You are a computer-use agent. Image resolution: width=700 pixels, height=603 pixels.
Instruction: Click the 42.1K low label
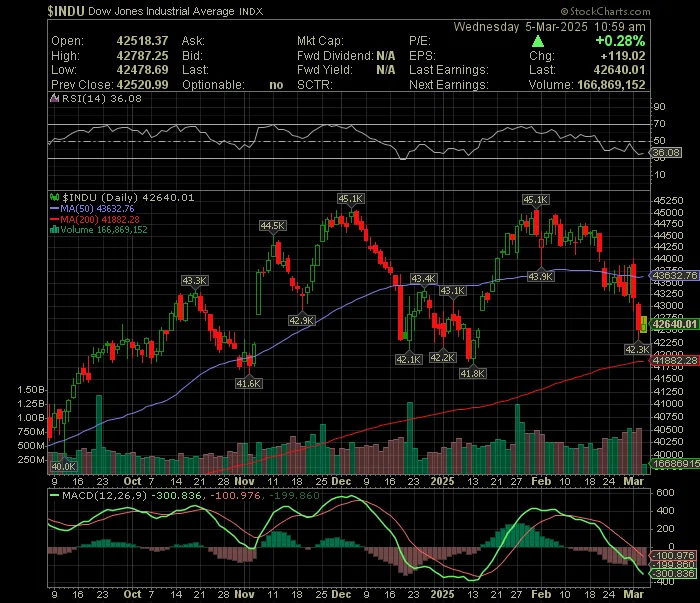[408, 359]
